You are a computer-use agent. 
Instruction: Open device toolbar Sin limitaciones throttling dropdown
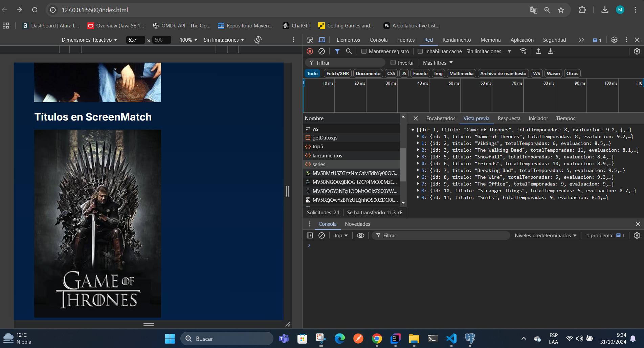coord(224,40)
